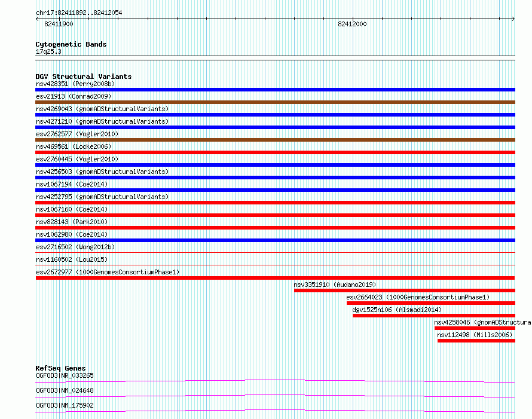
Task: Click nsv1062980 (Coe2014) label
Action: (x=72, y=234)
